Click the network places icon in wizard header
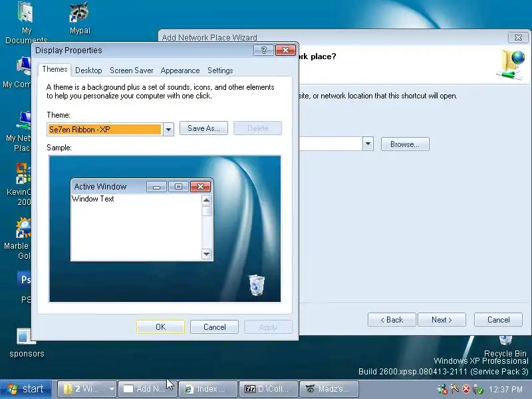The width and height of the screenshot is (532, 399). point(511,65)
